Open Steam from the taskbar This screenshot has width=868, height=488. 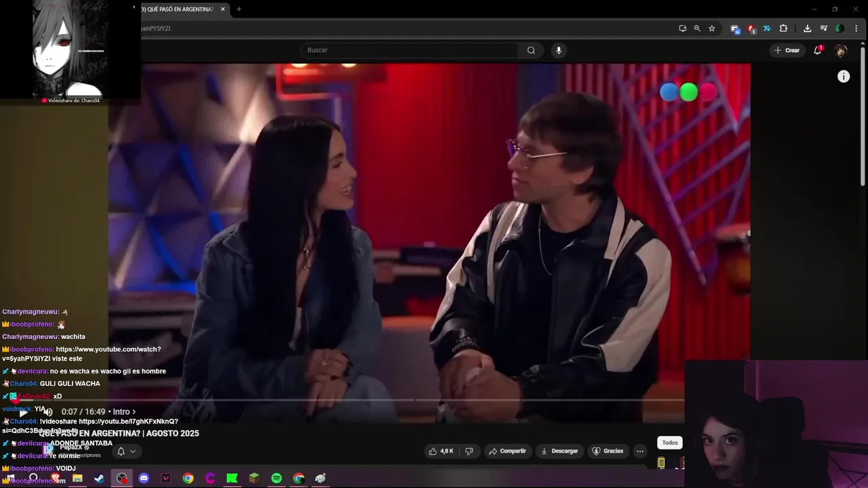pyautogui.click(x=100, y=478)
